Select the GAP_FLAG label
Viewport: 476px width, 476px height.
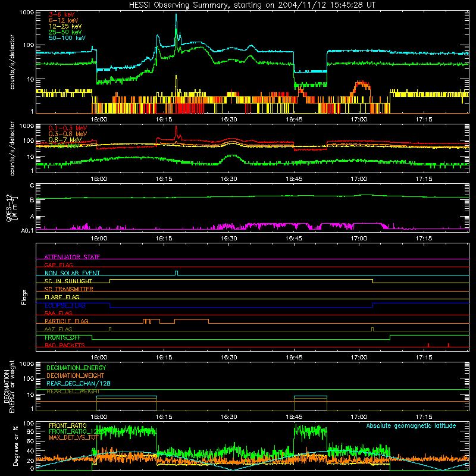click(x=58, y=265)
